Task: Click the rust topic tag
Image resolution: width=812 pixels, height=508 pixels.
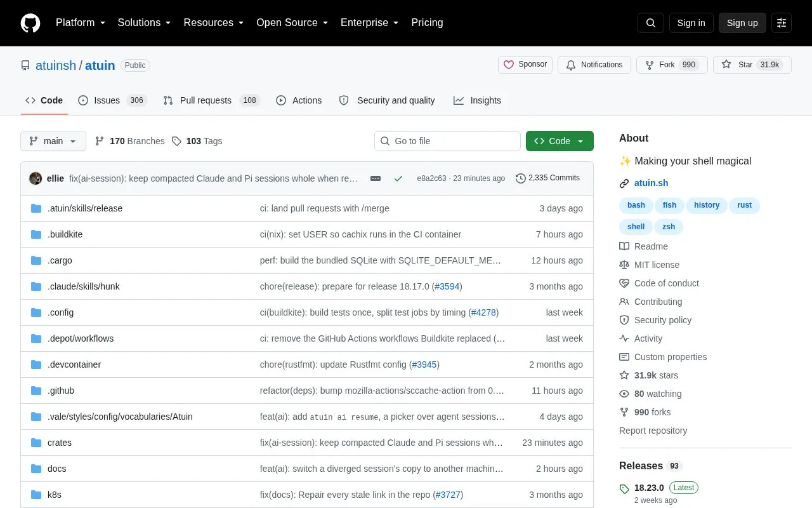Action: (x=745, y=205)
